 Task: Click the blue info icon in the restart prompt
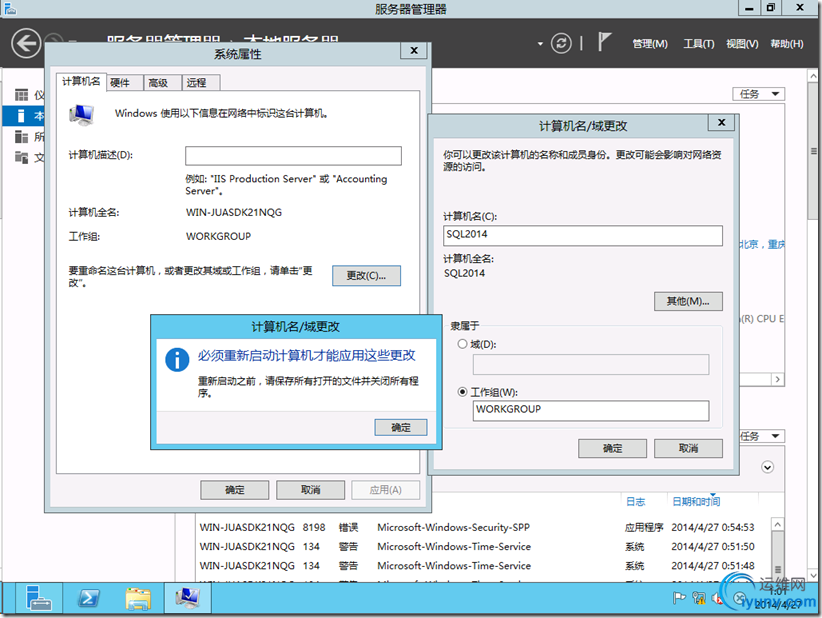click(x=177, y=360)
